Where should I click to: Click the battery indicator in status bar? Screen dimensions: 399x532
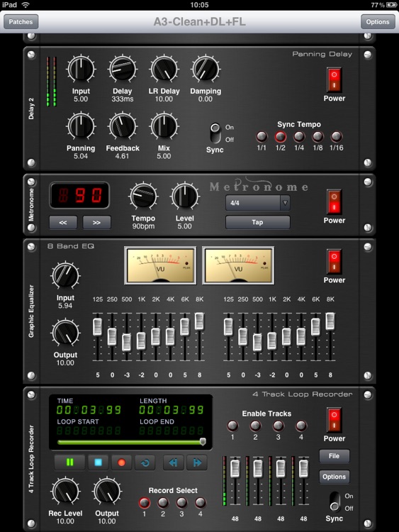[x=391, y=5]
